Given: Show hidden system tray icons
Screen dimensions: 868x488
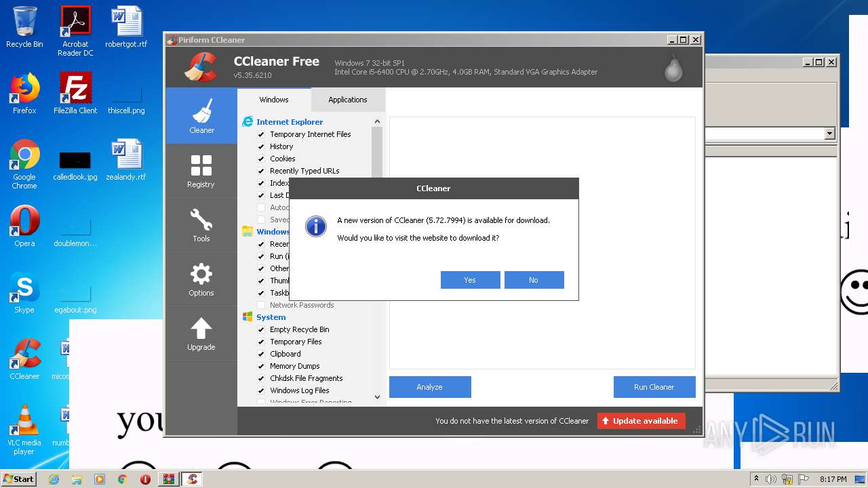Looking at the screenshot, I should pos(756,479).
